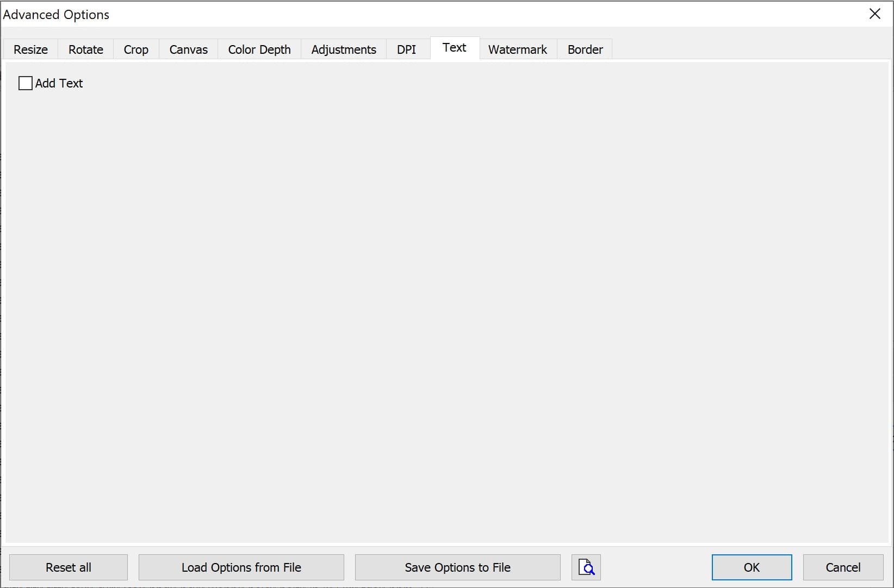The image size is (894, 588).
Task: Open the preview icon button
Action: (x=586, y=567)
